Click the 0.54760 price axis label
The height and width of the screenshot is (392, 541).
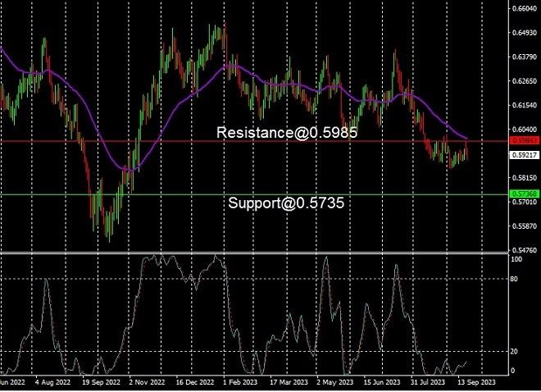(525, 250)
